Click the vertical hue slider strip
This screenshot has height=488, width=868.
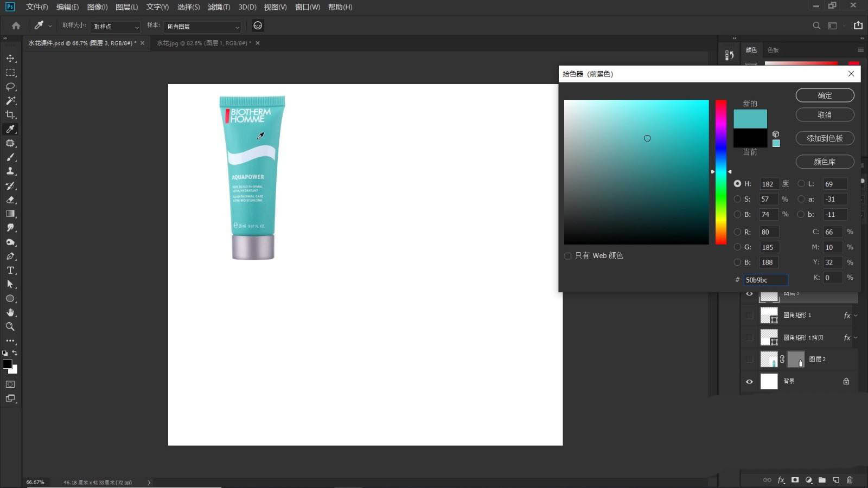click(720, 172)
